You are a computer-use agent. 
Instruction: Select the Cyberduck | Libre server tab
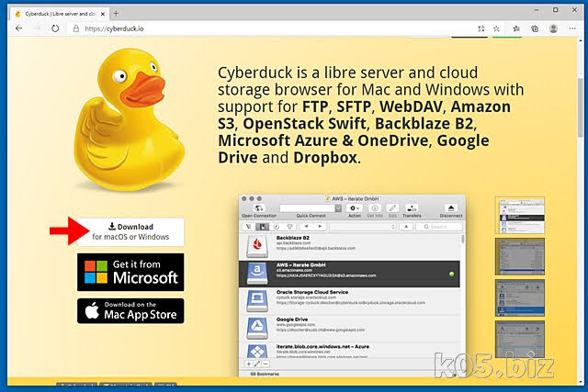[60, 14]
